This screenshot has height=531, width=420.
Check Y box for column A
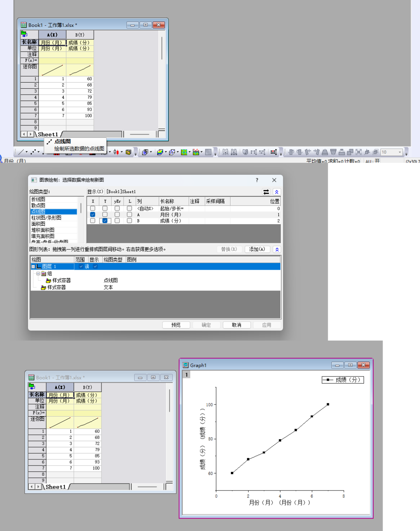tap(105, 215)
